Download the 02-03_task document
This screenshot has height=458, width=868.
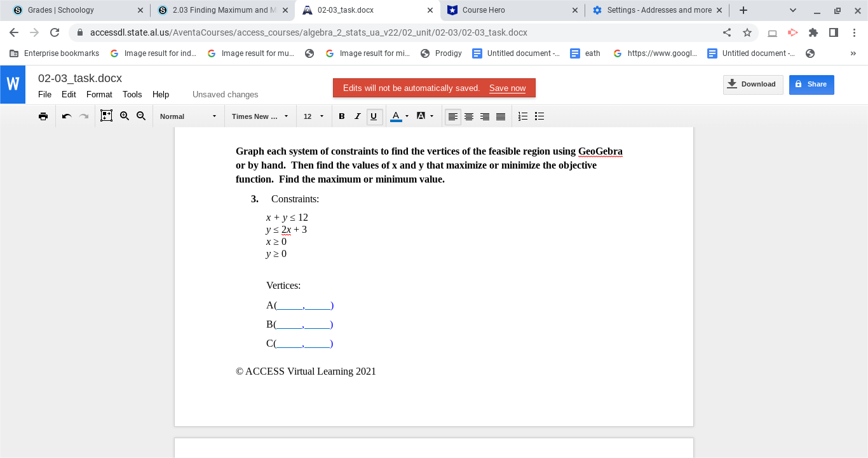(x=753, y=84)
